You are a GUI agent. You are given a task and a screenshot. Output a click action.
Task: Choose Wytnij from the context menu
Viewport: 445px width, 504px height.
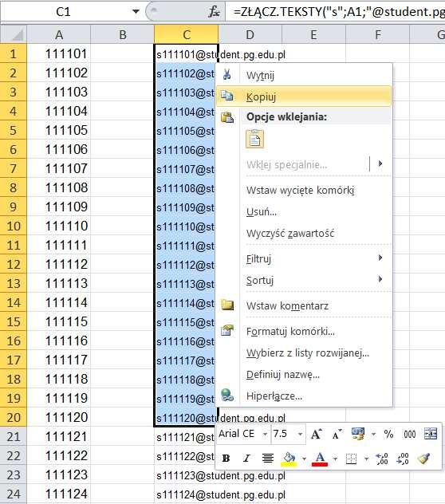[304, 75]
